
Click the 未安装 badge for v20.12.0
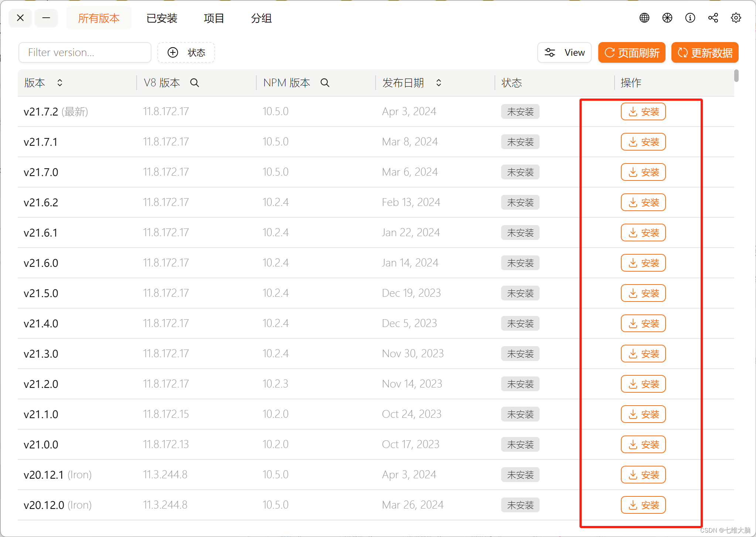coord(520,505)
